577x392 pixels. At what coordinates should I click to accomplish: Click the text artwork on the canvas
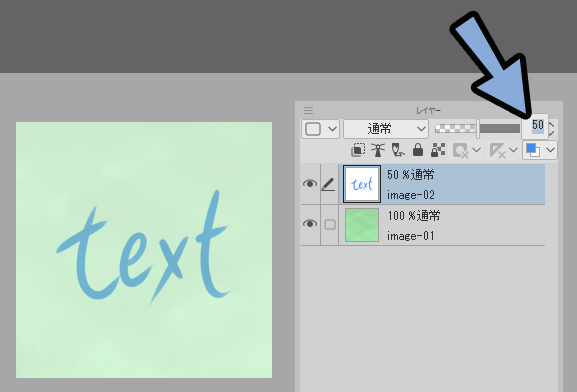pyautogui.click(x=144, y=247)
